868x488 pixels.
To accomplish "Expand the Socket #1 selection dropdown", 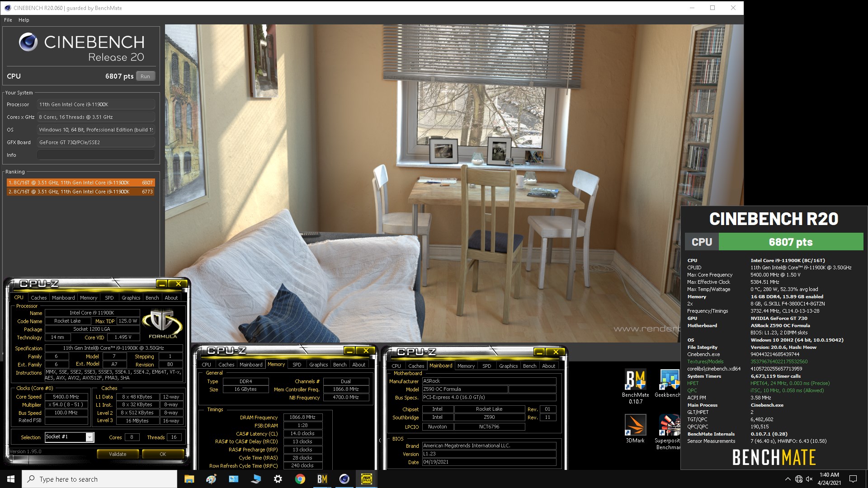I will pos(90,437).
